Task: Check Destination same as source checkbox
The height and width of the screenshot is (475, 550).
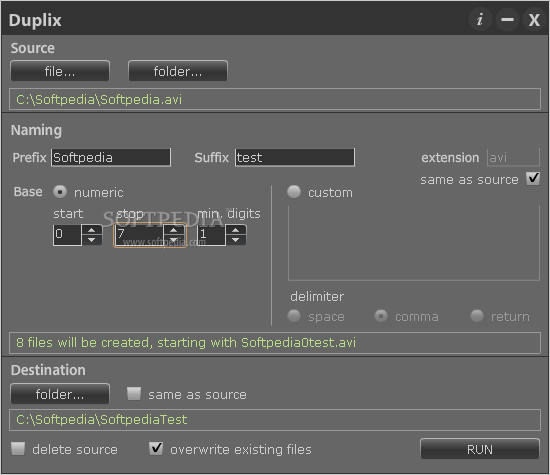Action: coord(134,394)
